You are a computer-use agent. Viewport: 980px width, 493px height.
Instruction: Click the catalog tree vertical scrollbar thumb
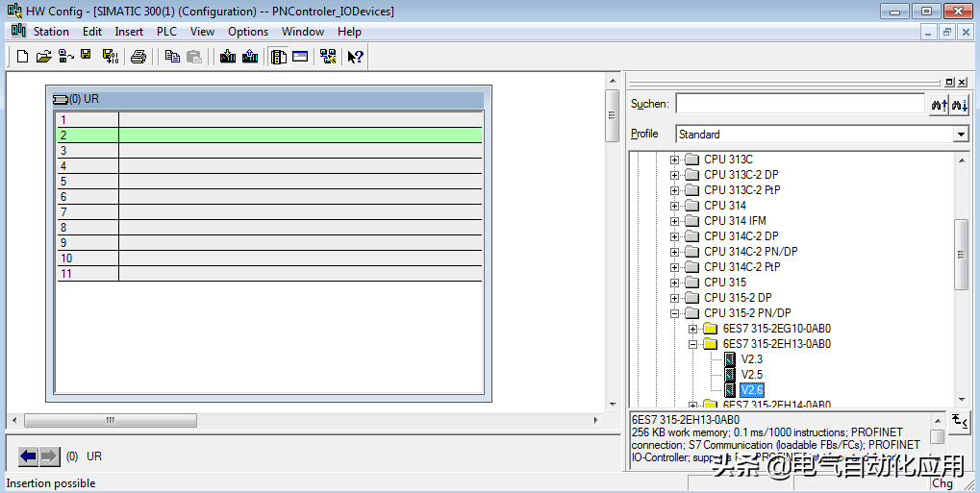point(961,255)
